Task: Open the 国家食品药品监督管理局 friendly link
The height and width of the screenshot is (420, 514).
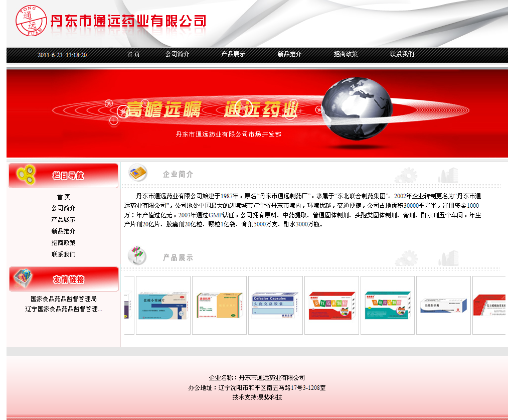Action: pos(63,299)
